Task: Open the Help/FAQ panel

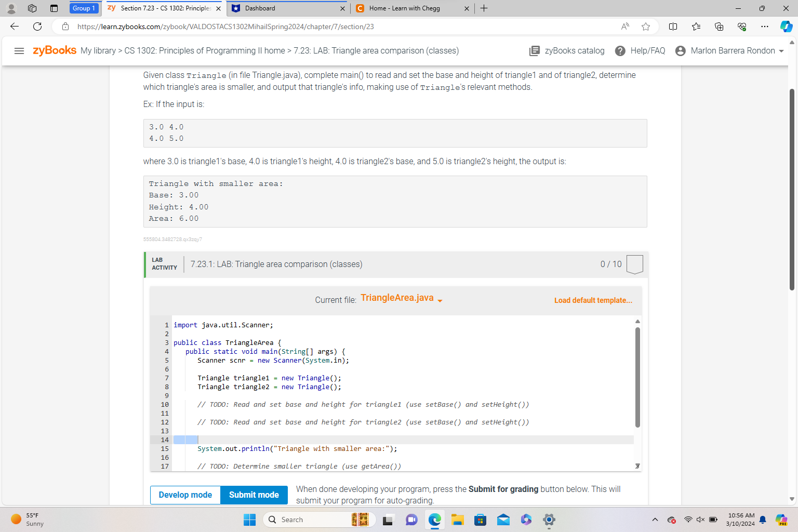Action: point(640,50)
